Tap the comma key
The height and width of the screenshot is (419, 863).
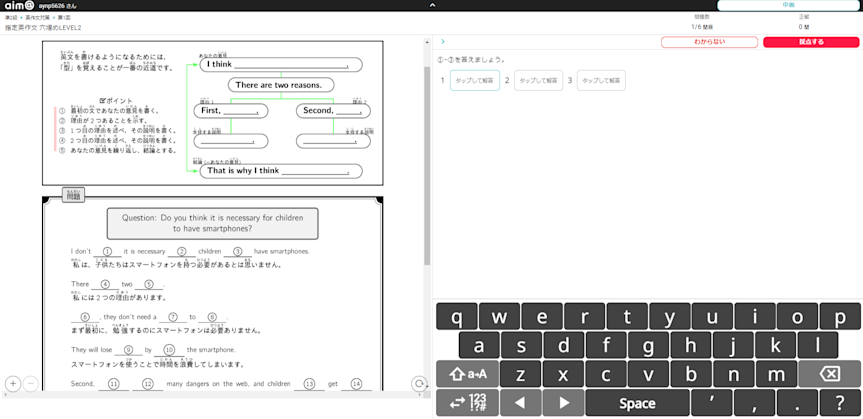(x=755, y=403)
